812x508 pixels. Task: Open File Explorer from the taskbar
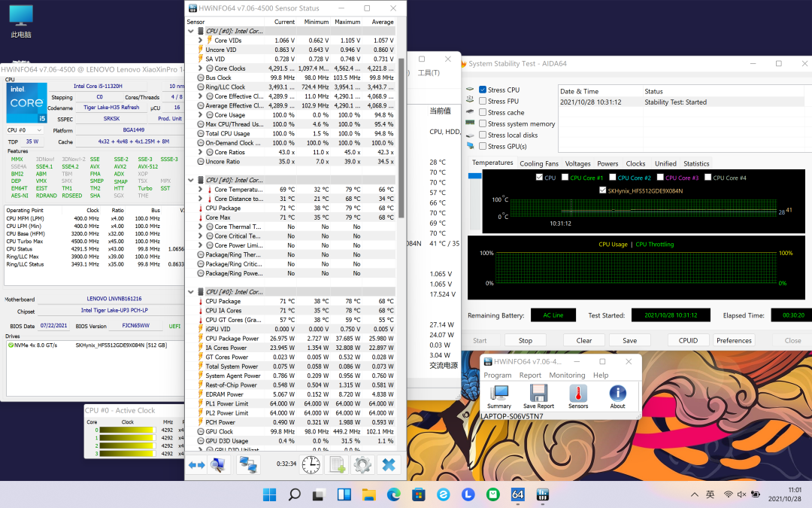[368, 494]
